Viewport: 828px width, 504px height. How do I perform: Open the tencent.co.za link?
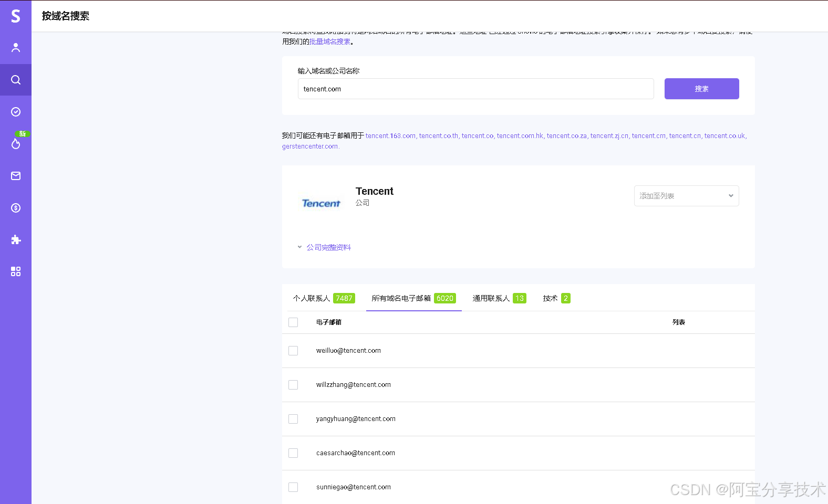coord(567,136)
